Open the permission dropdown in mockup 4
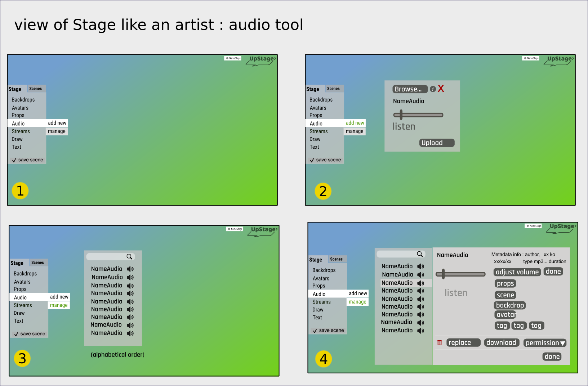The width and height of the screenshot is (588, 386). point(545,343)
